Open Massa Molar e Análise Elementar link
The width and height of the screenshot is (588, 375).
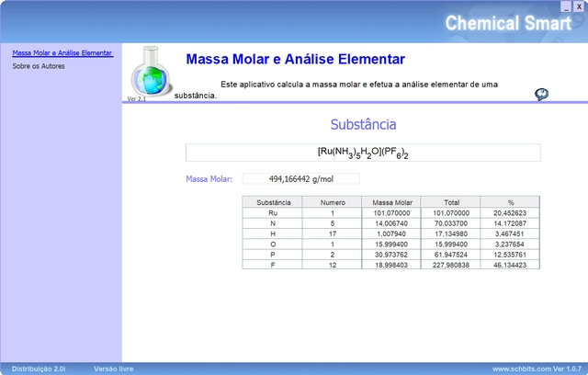(x=62, y=53)
